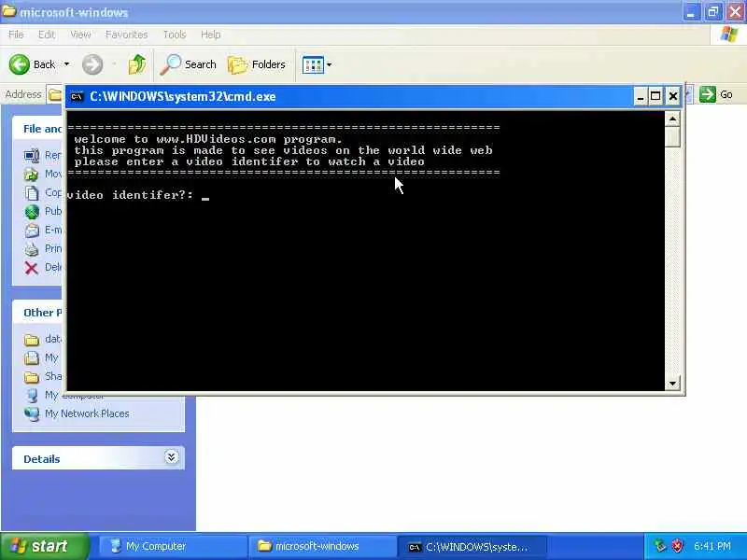
Task: Click the Shared Documents folder icon
Action: pyautogui.click(x=32, y=377)
